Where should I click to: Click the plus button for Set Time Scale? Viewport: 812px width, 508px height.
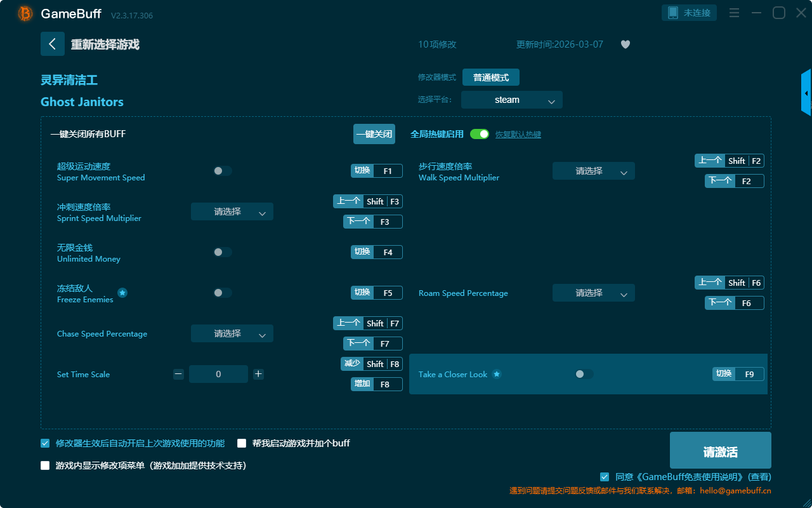pyautogui.click(x=258, y=374)
